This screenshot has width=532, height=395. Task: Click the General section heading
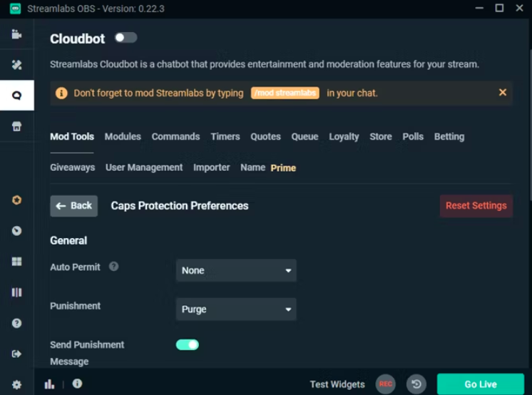pyautogui.click(x=68, y=240)
